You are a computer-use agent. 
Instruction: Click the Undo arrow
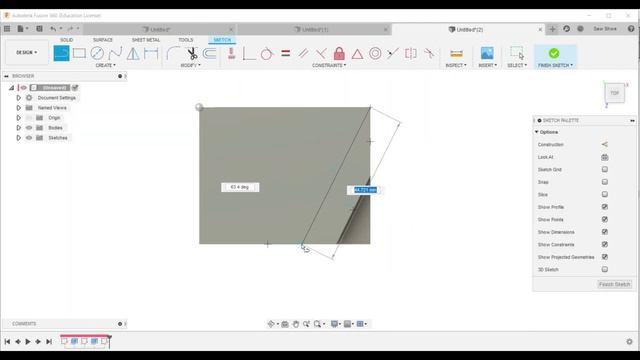pyautogui.click(x=53, y=29)
